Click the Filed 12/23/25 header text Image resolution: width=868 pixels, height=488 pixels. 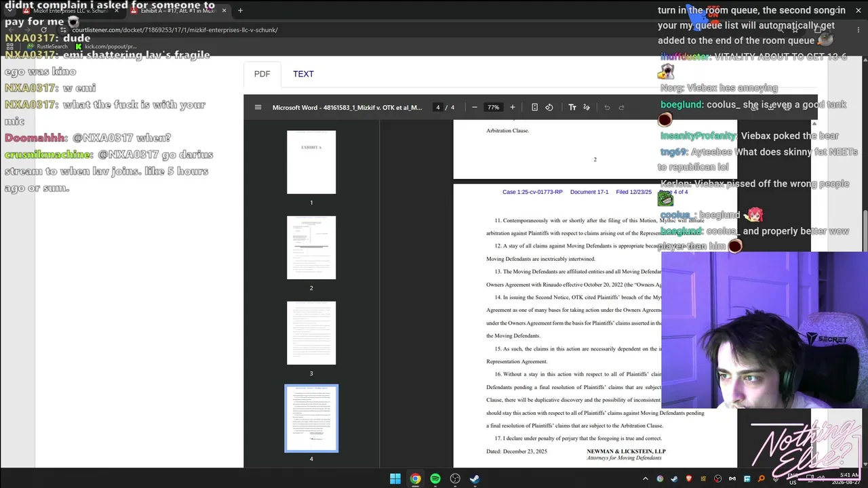coord(633,192)
